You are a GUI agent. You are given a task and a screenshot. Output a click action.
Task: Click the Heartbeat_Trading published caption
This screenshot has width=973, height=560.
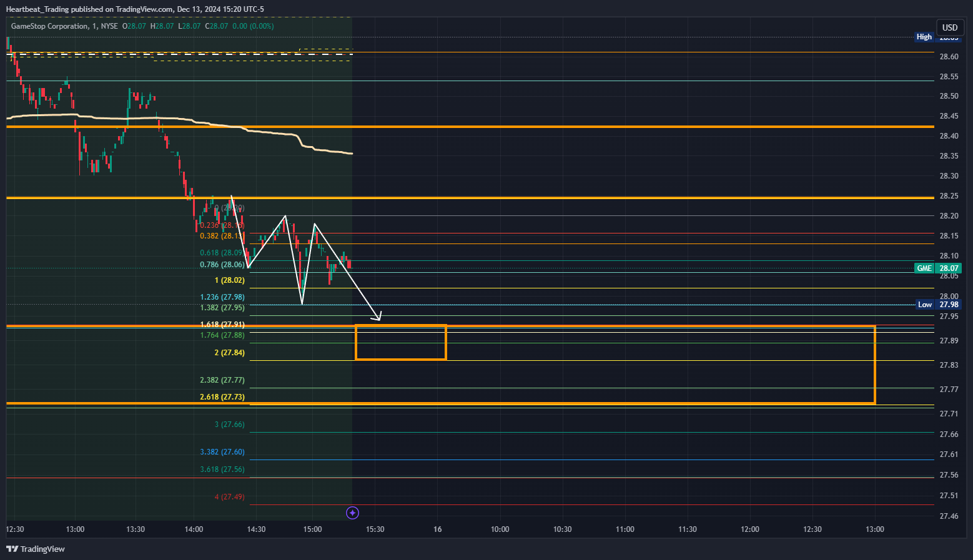tap(135, 9)
